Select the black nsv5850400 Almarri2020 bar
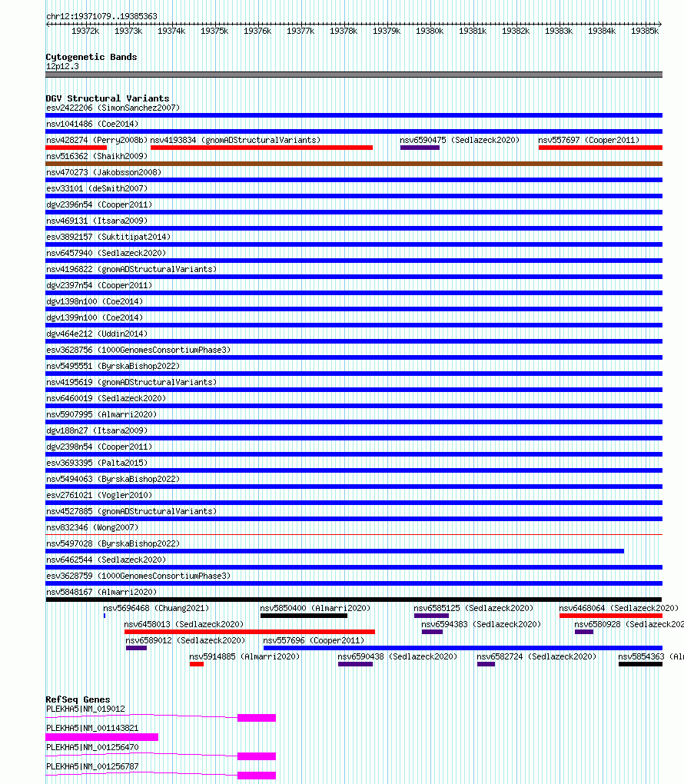This screenshot has height=784, width=684. pyautogui.click(x=304, y=616)
